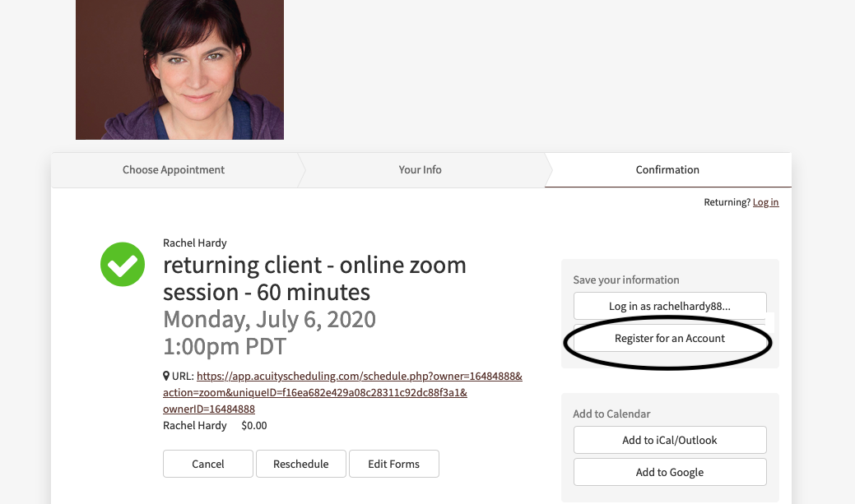The width and height of the screenshot is (855, 504).
Task: Click the location pin icon beside URL
Action: [x=166, y=376]
